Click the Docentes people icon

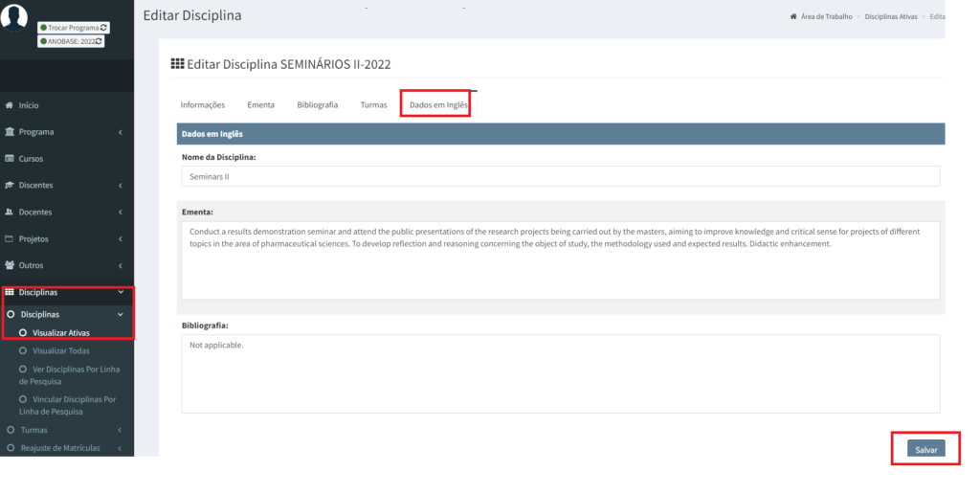pos(10,213)
